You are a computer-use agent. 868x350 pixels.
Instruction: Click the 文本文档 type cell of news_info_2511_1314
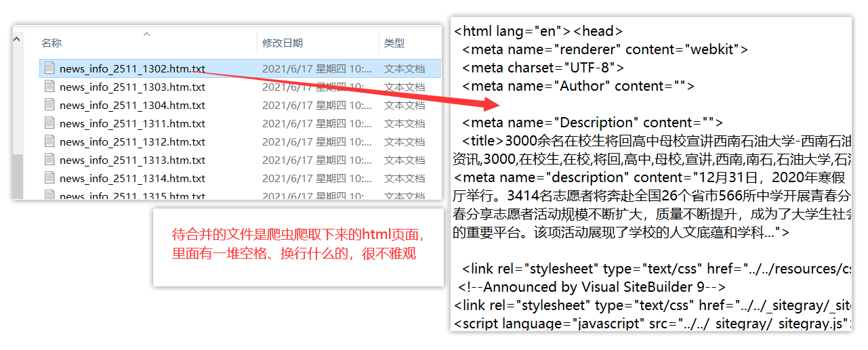405,178
